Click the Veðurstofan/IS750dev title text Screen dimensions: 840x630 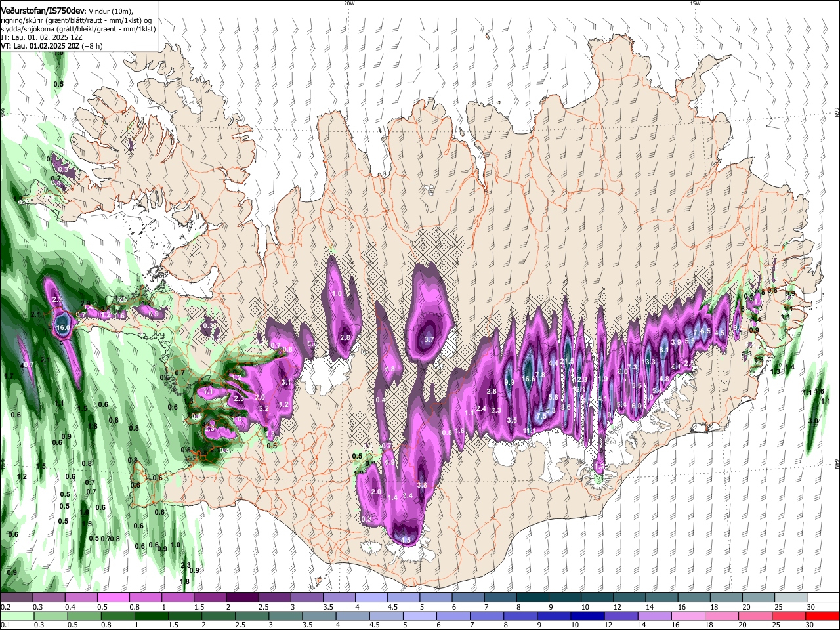[42, 10]
